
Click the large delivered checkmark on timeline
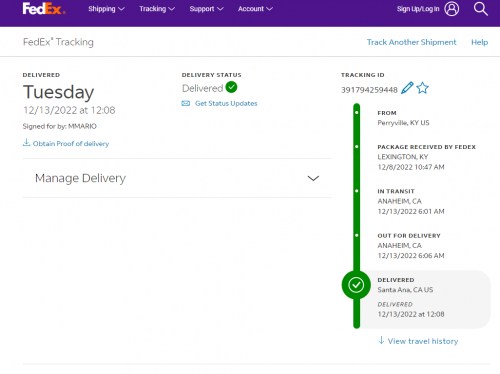coord(356,285)
